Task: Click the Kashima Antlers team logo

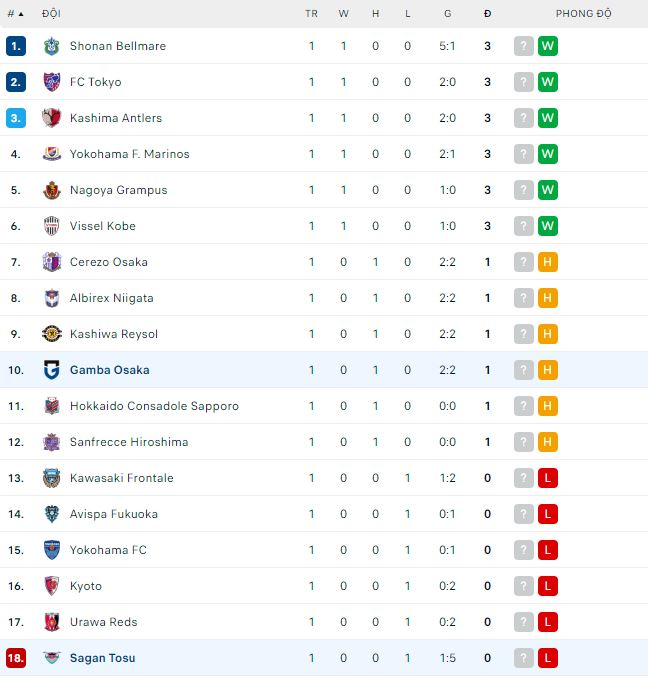Action: 52,118
